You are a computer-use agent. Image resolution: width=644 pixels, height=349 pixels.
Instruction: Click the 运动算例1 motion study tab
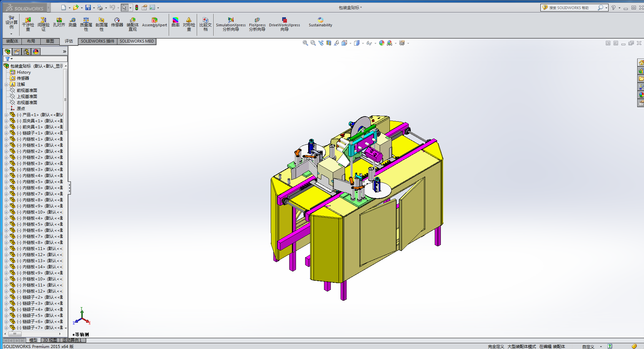pos(72,340)
